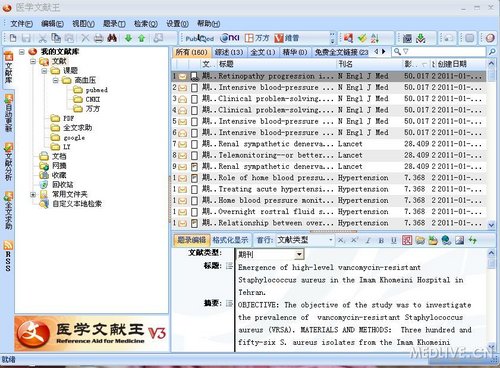Open the database toolbar overflow chevron
Screen dimensions: 500x368
point(332,38)
